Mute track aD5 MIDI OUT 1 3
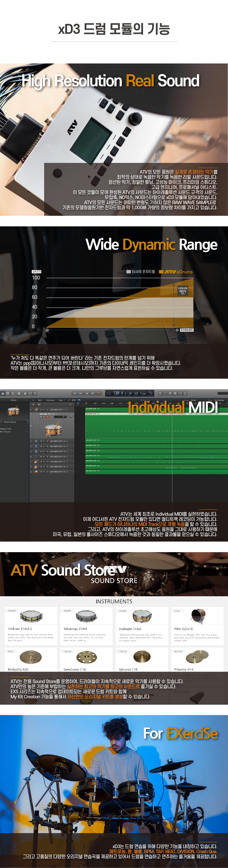228x868 pixels. click(41, 442)
